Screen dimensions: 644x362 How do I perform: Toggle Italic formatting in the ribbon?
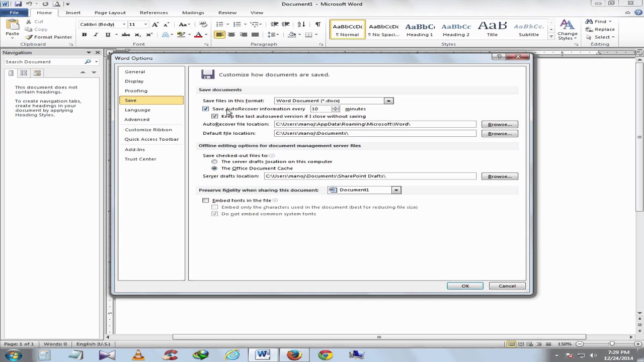tap(96, 35)
